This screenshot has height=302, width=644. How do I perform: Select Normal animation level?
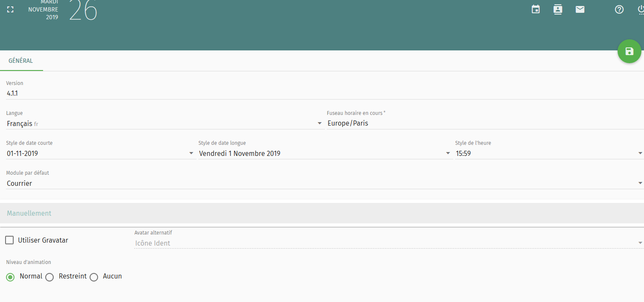click(x=11, y=277)
